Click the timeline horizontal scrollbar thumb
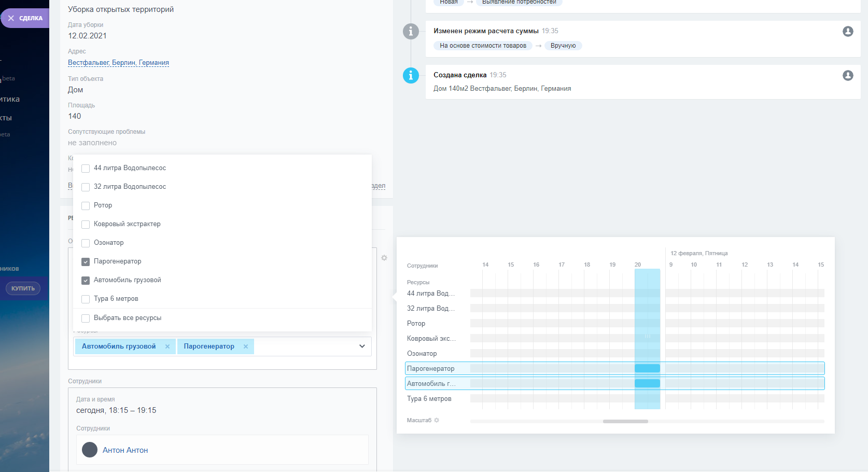Image resolution: width=868 pixels, height=472 pixels. tap(625, 421)
